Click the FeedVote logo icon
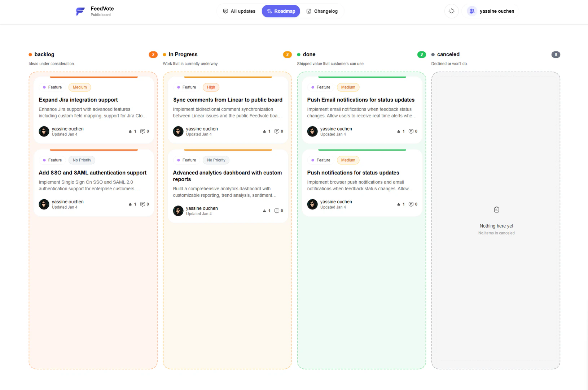 80,11
